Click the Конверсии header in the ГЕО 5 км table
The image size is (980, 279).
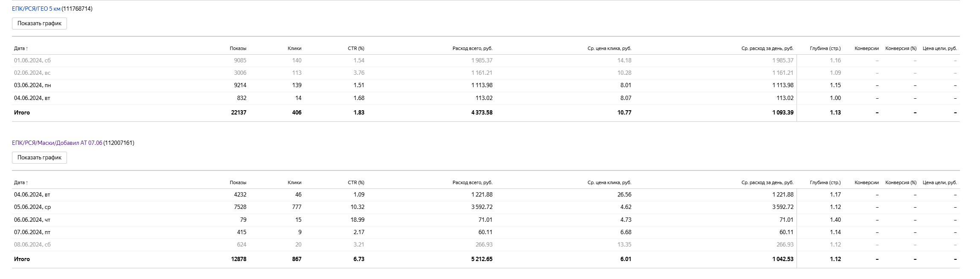pos(867,48)
